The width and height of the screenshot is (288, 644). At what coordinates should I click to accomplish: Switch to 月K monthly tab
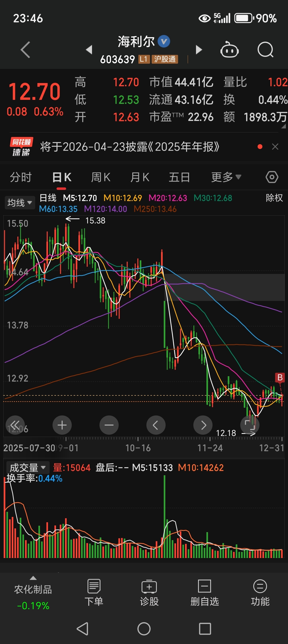click(x=140, y=177)
